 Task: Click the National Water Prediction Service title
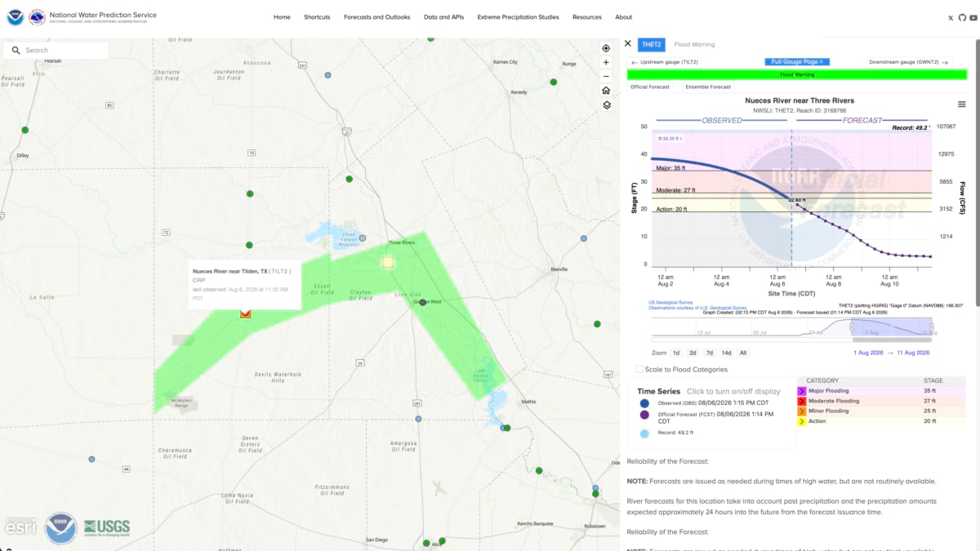(103, 15)
